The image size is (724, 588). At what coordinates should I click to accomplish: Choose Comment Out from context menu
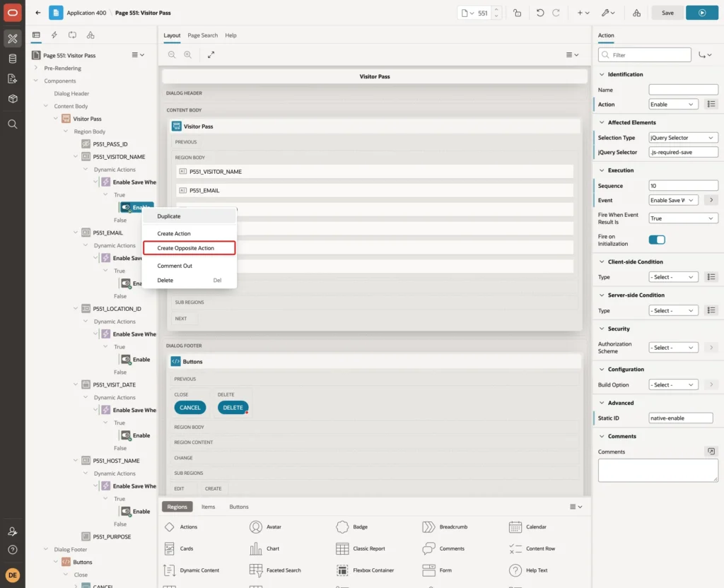189,266
